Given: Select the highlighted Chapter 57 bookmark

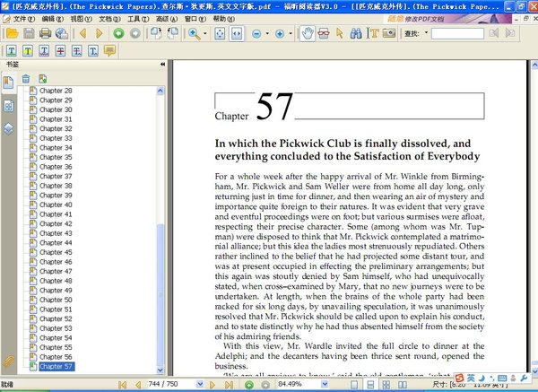Looking at the screenshot, I should point(56,366).
